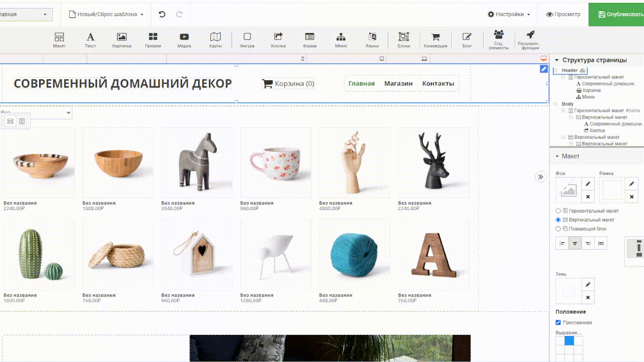Add a Форма element
This screenshot has width=644, height=362.
(x=309, y=40)
